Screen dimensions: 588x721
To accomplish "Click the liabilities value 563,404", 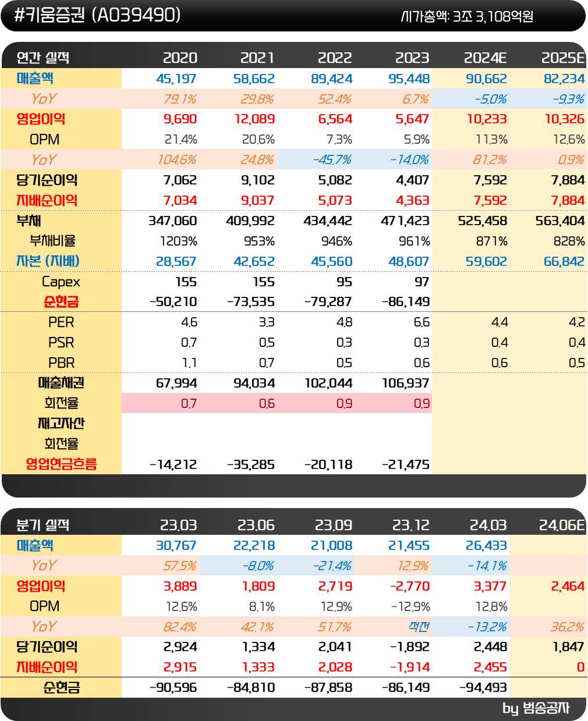I will 560,221.
